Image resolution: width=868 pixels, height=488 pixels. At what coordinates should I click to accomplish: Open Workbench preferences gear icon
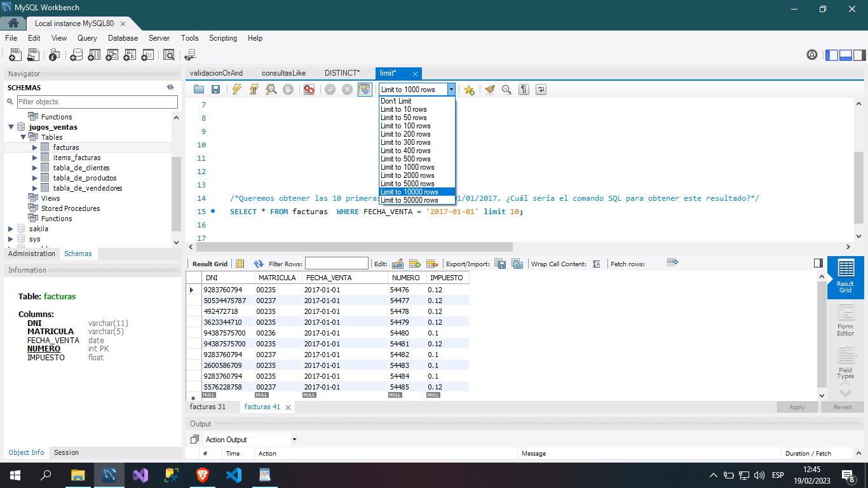tap(812, 55)
